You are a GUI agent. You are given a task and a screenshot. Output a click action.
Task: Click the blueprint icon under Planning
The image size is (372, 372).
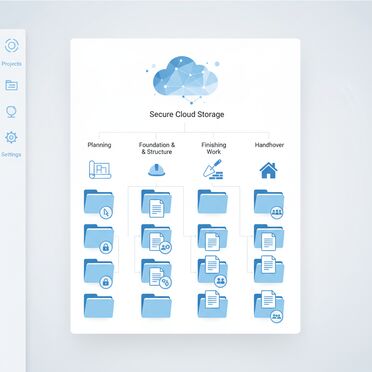tap(100, 170)
